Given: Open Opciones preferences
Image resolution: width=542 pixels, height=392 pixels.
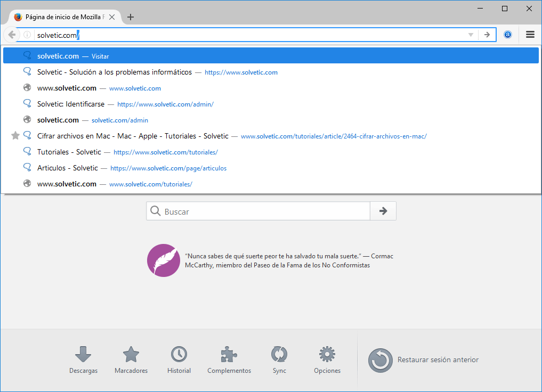Looking at the screenshot, I should tap(327, 360).
